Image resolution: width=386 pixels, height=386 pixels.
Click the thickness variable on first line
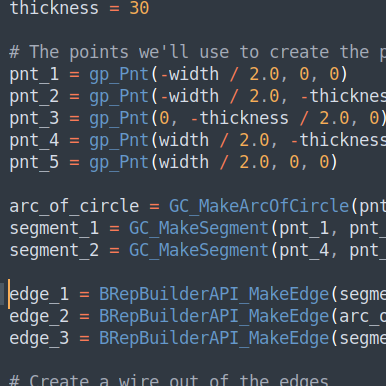[x=54, y=8]
